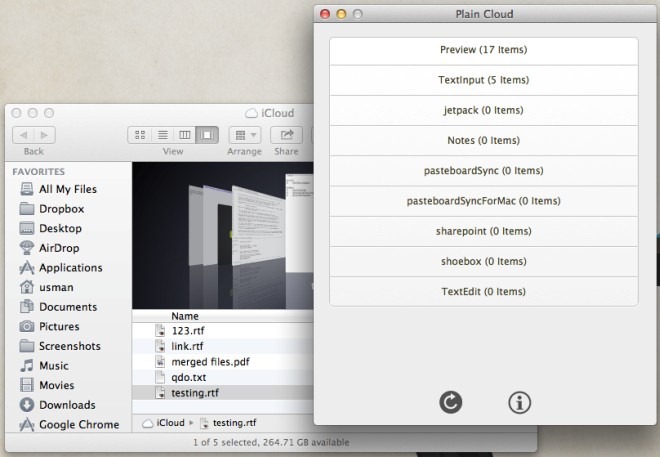Open Preview (17 Items) row
The height and width of the screenshot is (457, 660).
483,50
